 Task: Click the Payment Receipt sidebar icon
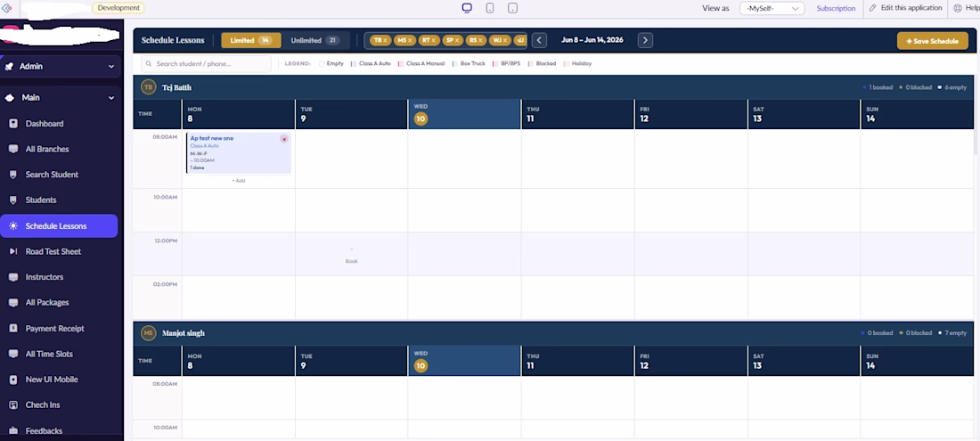coord(13,328)
